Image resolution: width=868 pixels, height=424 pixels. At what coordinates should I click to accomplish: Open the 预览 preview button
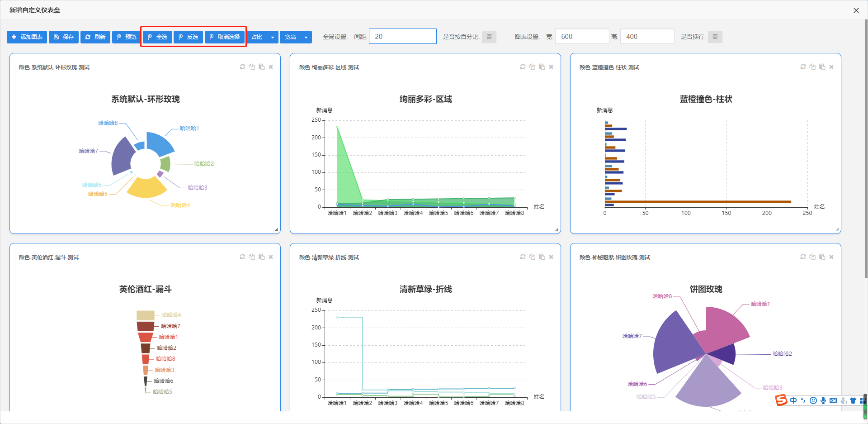(127, 37)
